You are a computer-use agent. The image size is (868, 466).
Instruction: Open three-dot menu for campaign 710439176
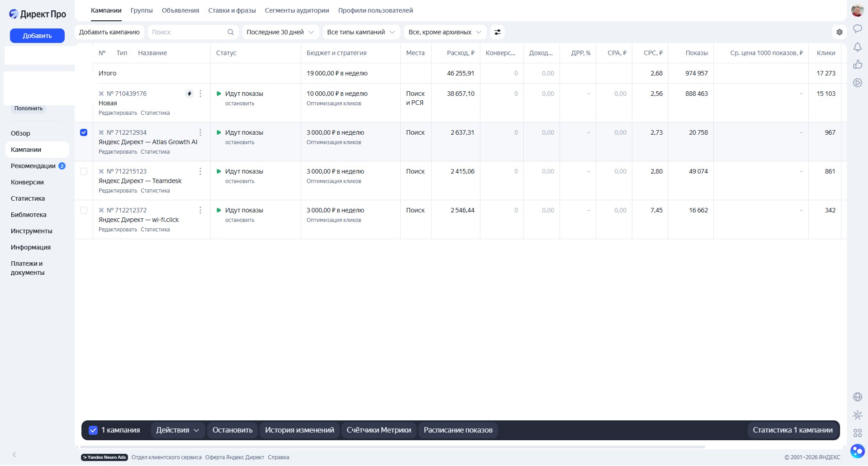pyautogui.click(x=200, y=94)
